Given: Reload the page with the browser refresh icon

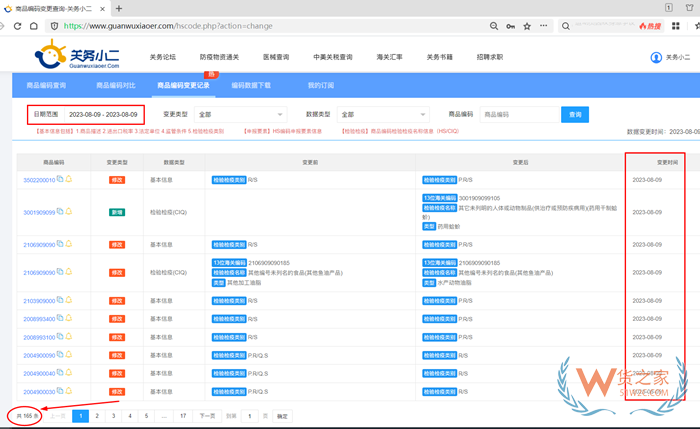Looking at the screenshot, I should click(17, 26).
